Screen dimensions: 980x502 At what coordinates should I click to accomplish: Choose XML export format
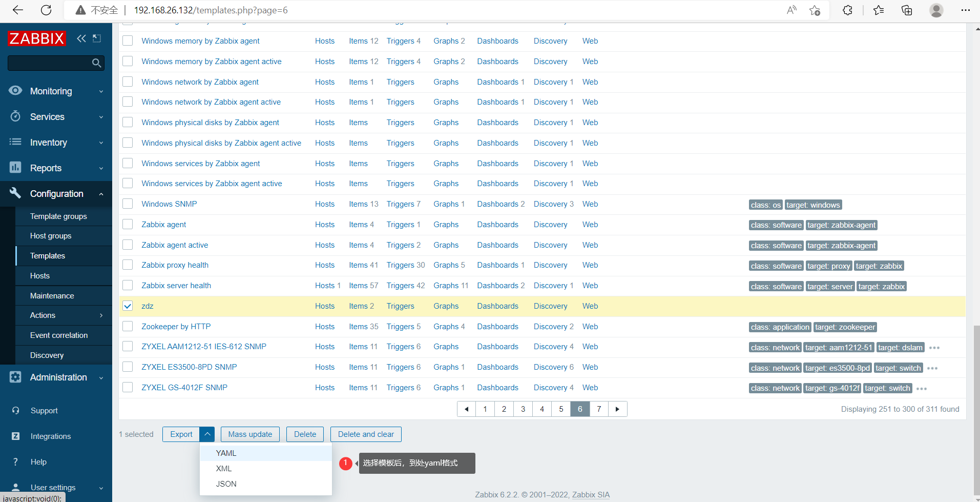tap(266, 469)
